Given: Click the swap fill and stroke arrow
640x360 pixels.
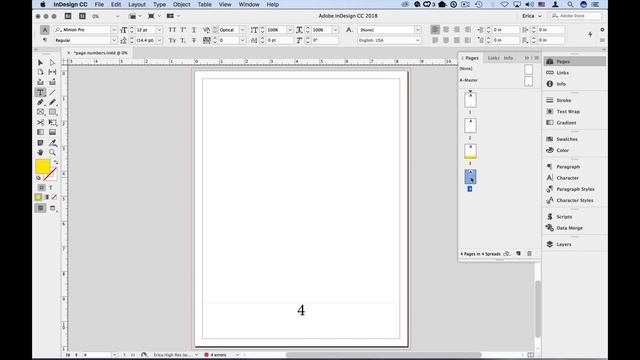Looking at the screenshot, I should tap(56, 162).
